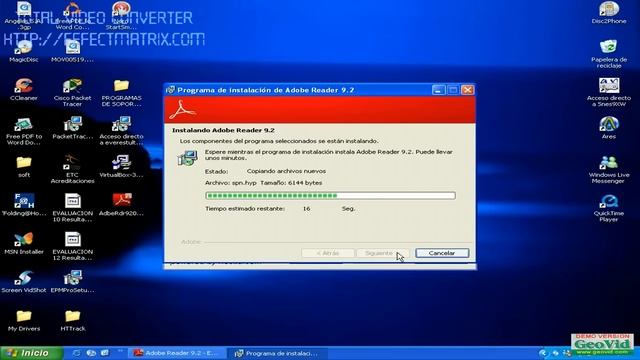
Task: Select the VirtualBox-3... installer icon
Action: point(121,166)
